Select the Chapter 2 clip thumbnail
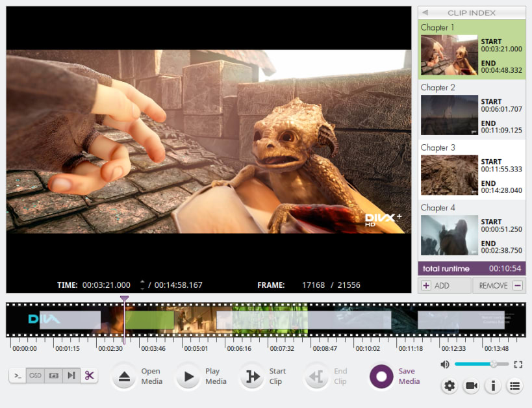532x408 pixels. coord(450,115)
